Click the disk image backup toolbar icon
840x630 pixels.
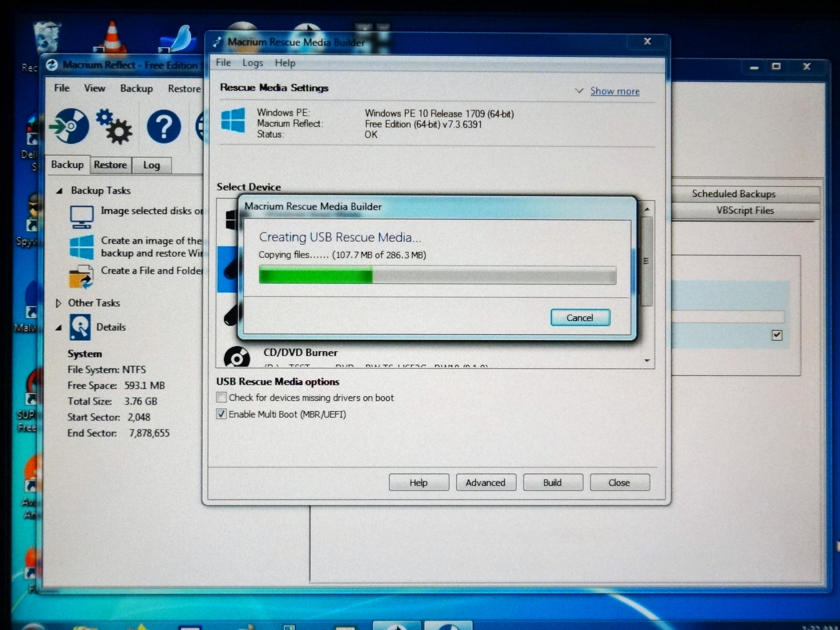(x=69, y=126)
